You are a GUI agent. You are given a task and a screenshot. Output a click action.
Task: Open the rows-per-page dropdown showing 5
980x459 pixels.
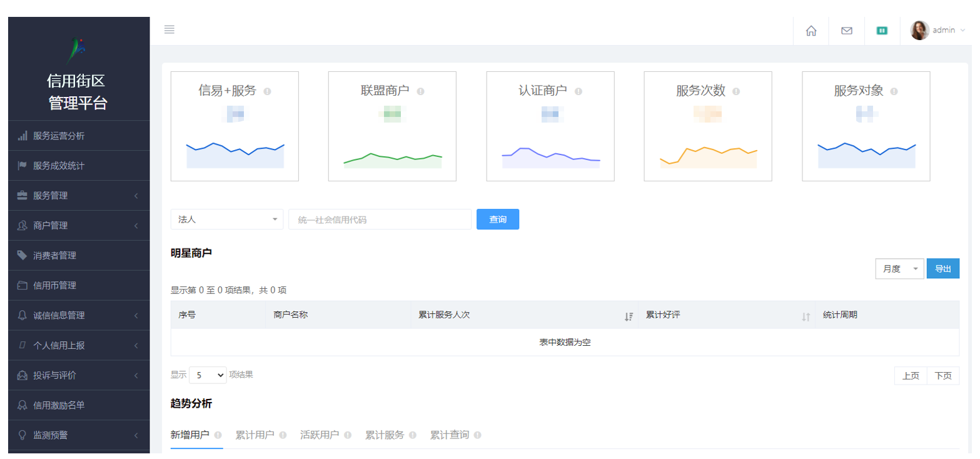(x=208, y=375)
